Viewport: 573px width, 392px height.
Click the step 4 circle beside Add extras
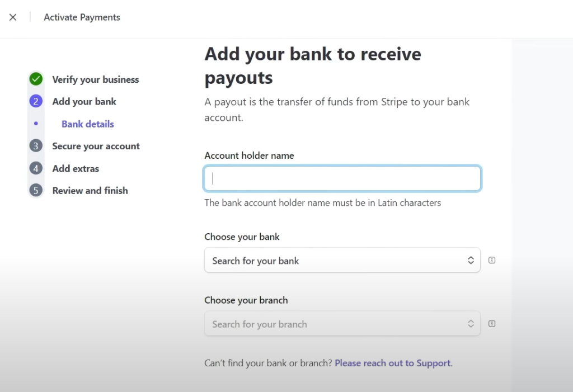[35, 168]
